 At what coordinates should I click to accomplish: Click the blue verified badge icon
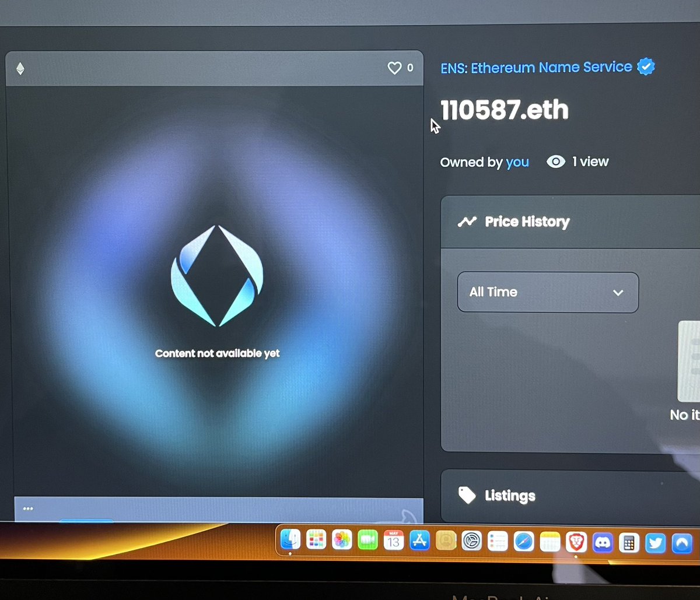(646, 67)
